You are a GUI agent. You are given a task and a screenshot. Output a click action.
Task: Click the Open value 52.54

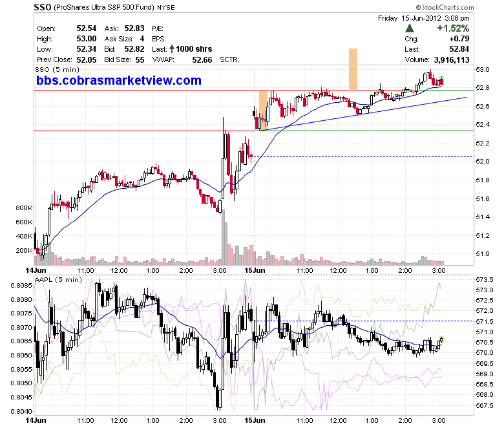pos(86,28)
